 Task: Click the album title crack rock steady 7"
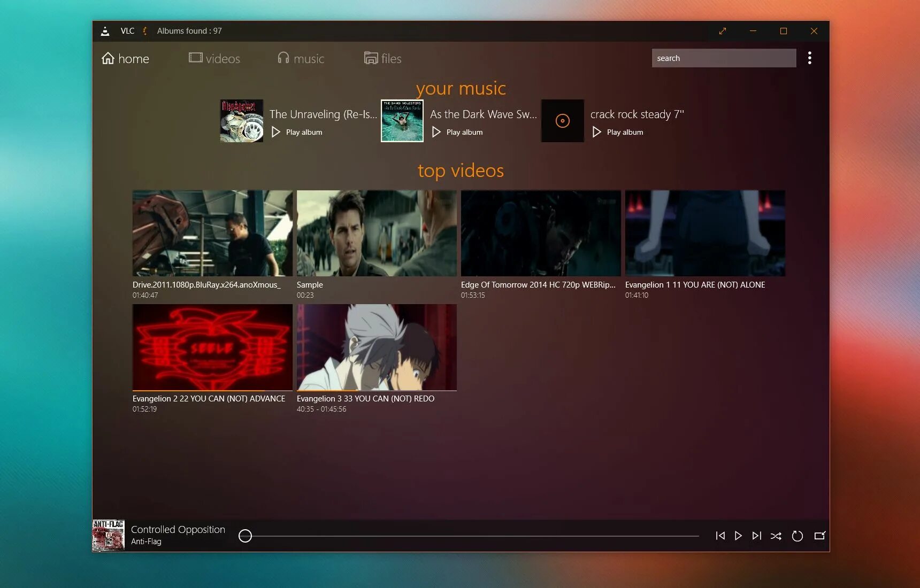click(637, 114)
